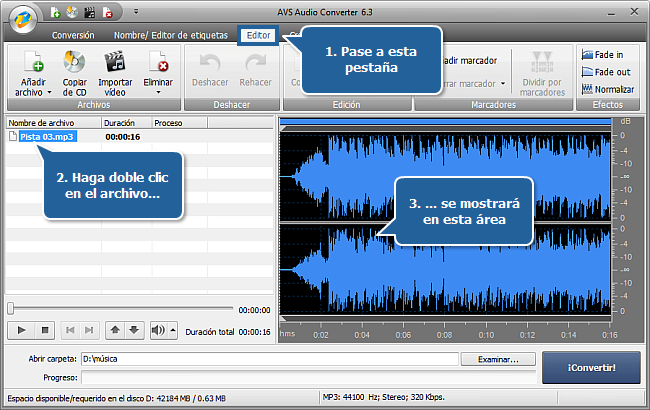Screen dimensions: 650x410
Task: Click the Examinar... button
Action: pos(498,359)
